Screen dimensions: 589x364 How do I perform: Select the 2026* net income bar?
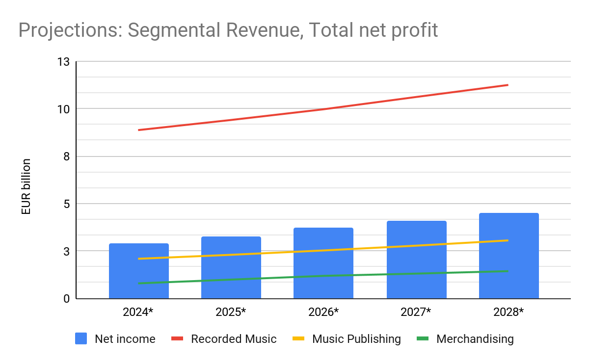pyautogui.click(x=323, y=263)
